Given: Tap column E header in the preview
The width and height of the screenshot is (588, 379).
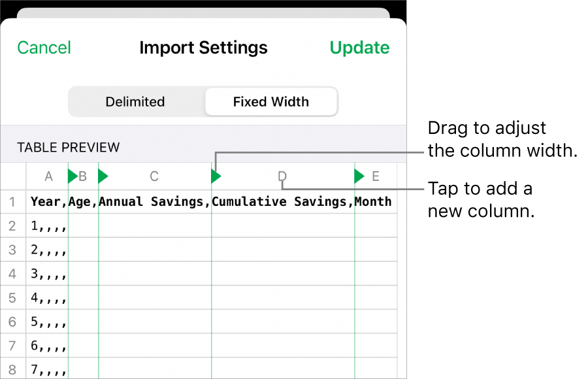Looking at the screenshot, I should [x=376, y=176].
